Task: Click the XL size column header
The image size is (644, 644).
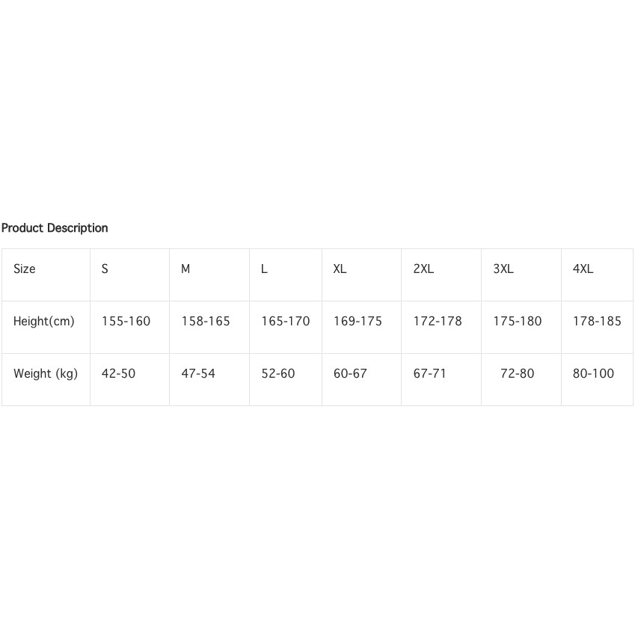Action: point(340,269)
